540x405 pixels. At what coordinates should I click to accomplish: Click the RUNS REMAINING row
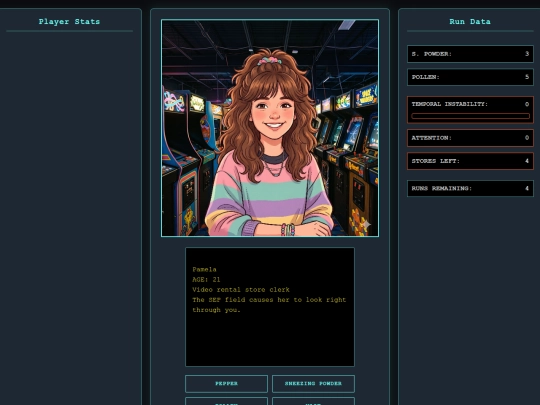tap(470, 188)
